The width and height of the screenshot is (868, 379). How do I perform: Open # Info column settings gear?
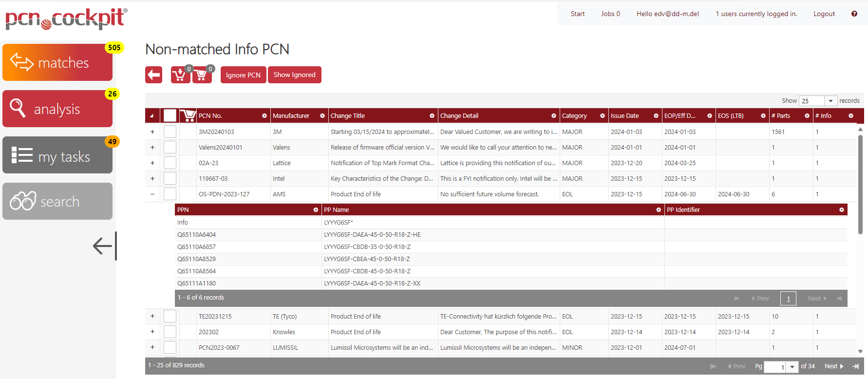coord(851,115)
